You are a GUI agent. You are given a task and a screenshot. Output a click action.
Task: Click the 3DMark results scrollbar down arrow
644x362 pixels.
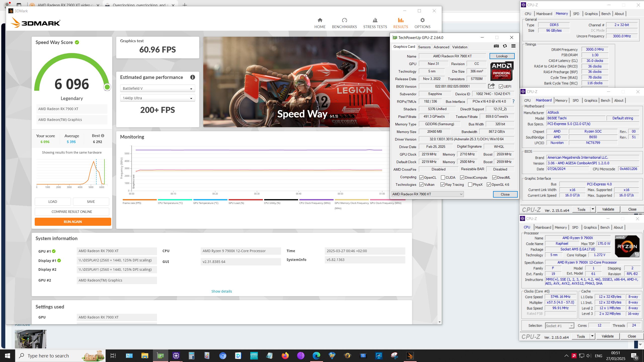click(439, 322)
